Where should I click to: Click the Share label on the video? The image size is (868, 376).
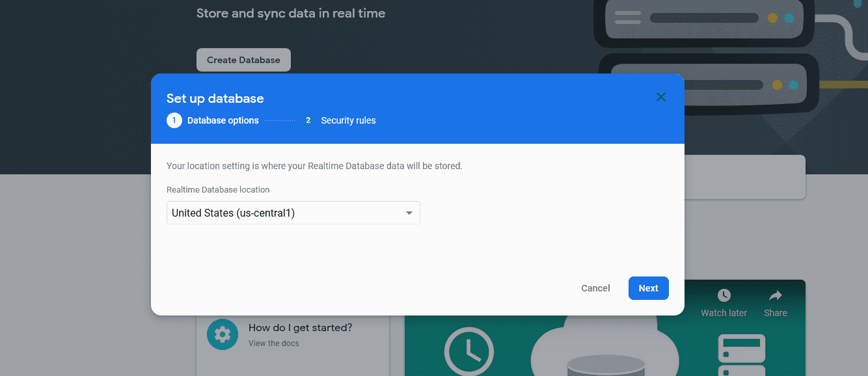775,313
